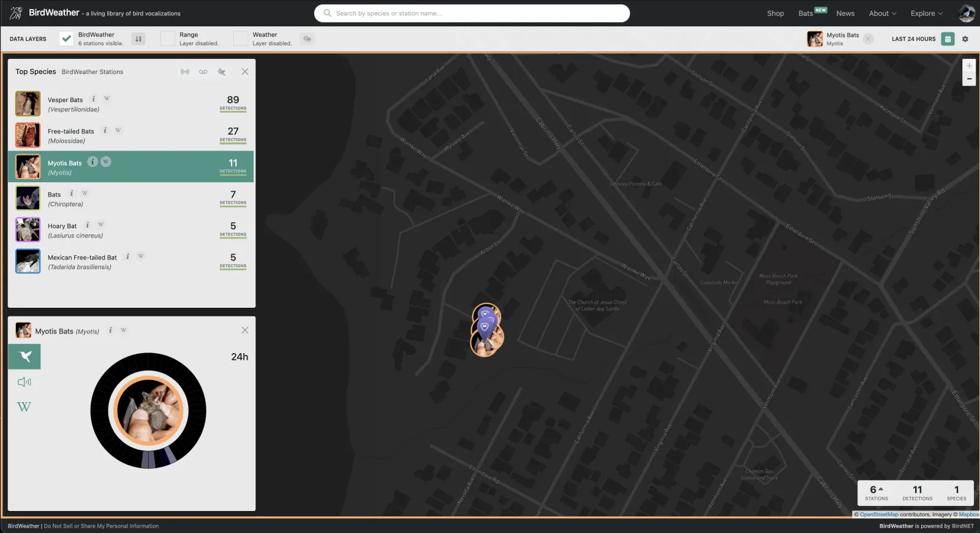Open Wikipedia for Free-tailed Bats

[118, 130]
